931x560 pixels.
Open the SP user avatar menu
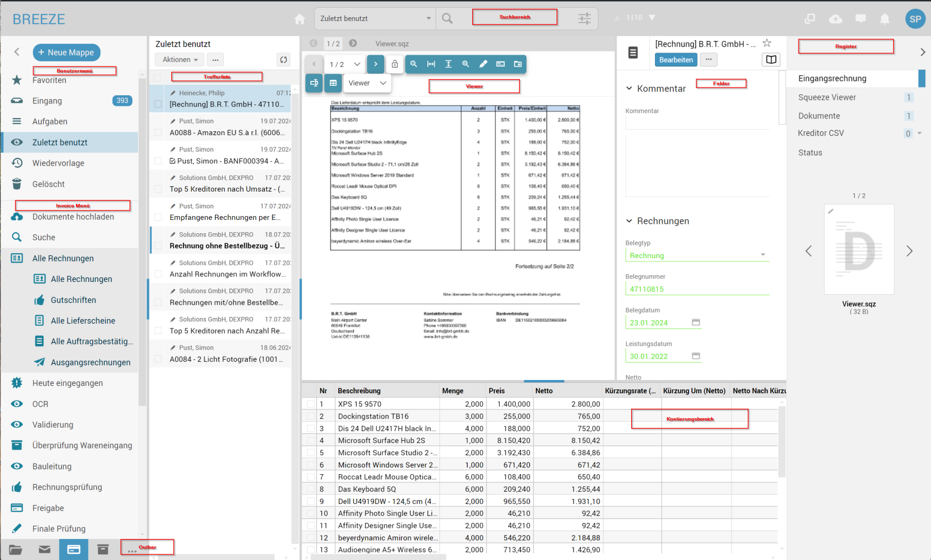(915, 19)
